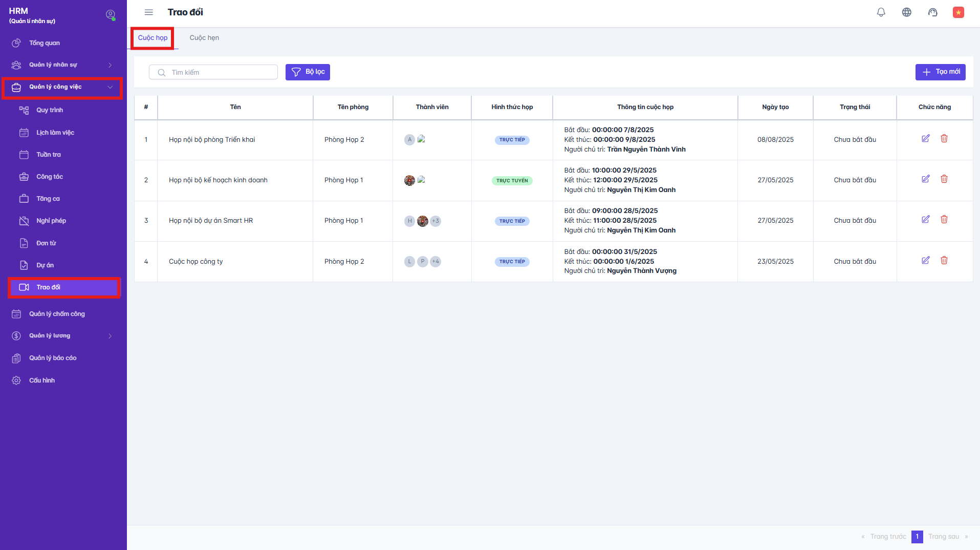
Task: Select the Cuộc họp tab
Action: click(153, 38)
